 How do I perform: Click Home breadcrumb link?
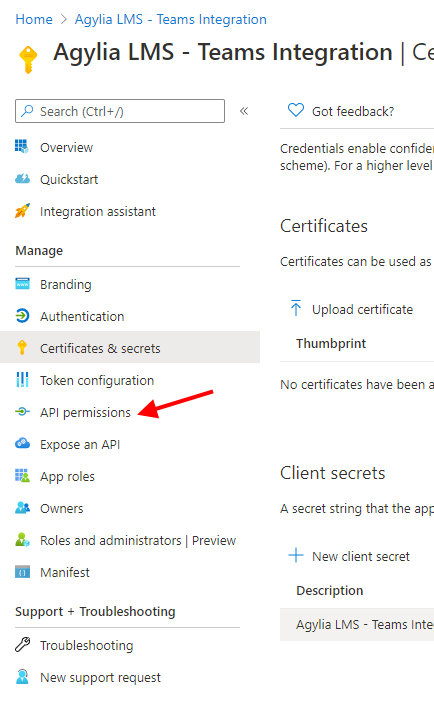point(34,19)
